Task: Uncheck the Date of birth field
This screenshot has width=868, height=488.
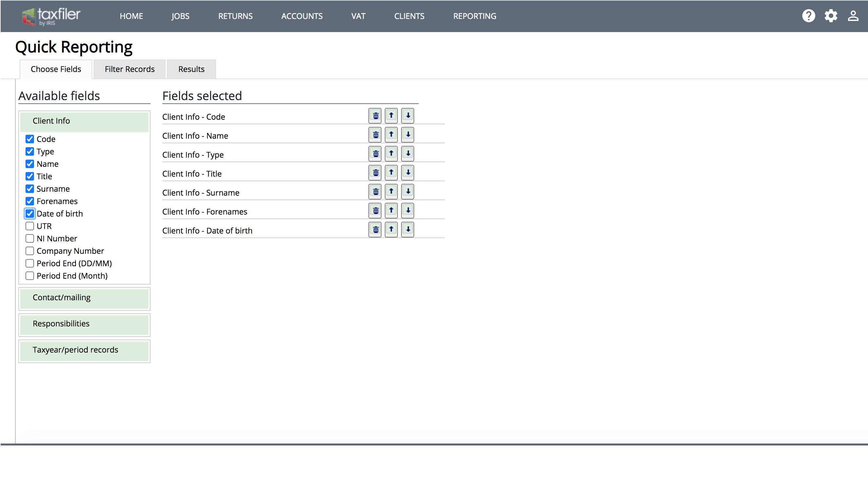Action: pyautogui.click(x=30, y=214)
